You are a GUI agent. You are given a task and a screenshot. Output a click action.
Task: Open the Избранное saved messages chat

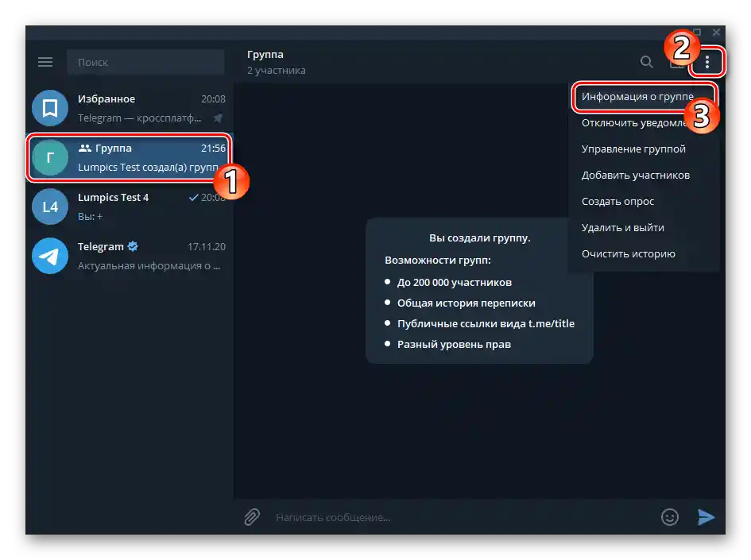(x=130, y=108)
